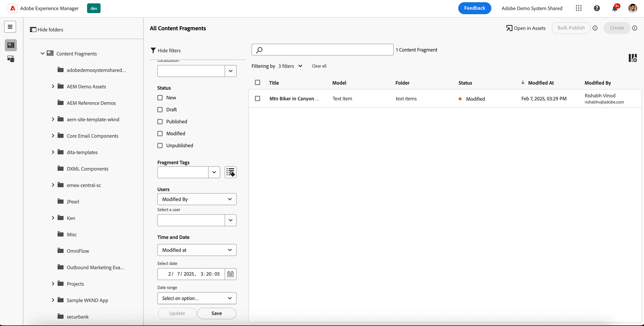The width and height of the screenshot is (644, 326).
Task: Open the apps grid switcher
Action: [579, 8]
